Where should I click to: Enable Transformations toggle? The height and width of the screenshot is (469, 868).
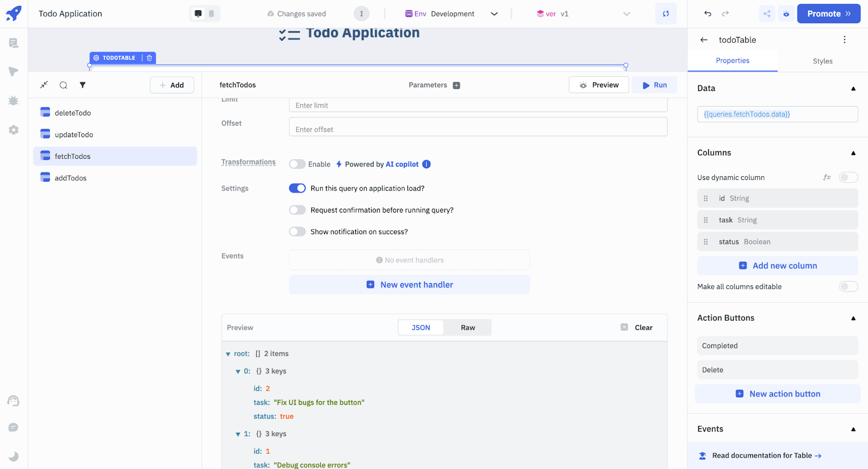coord(297,164)
